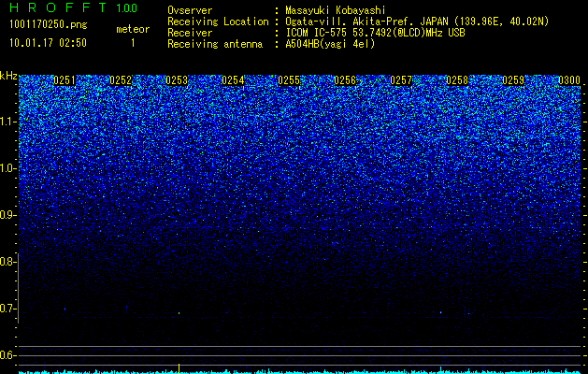Click the 0253 time marker
The width and height of the screenshot is (588, 374).
point(177,80)
